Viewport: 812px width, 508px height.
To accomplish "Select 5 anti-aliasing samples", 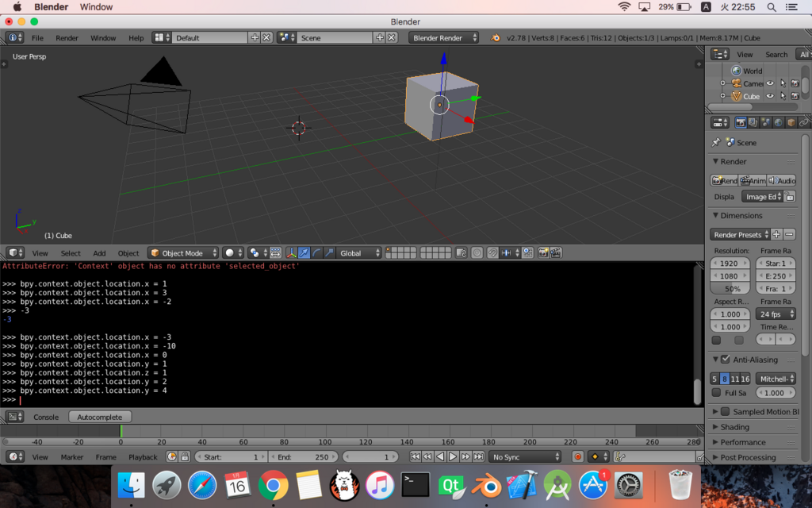I will click(714, 379).
